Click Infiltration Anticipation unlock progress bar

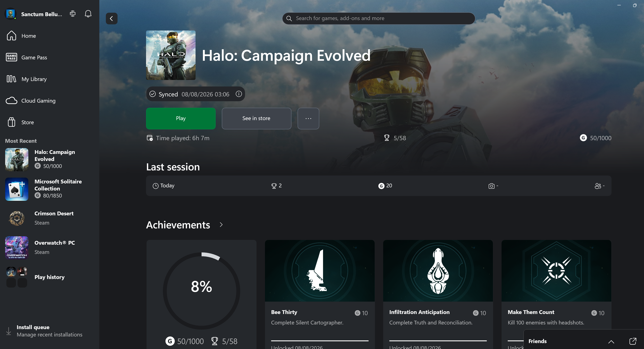point(438,341)
